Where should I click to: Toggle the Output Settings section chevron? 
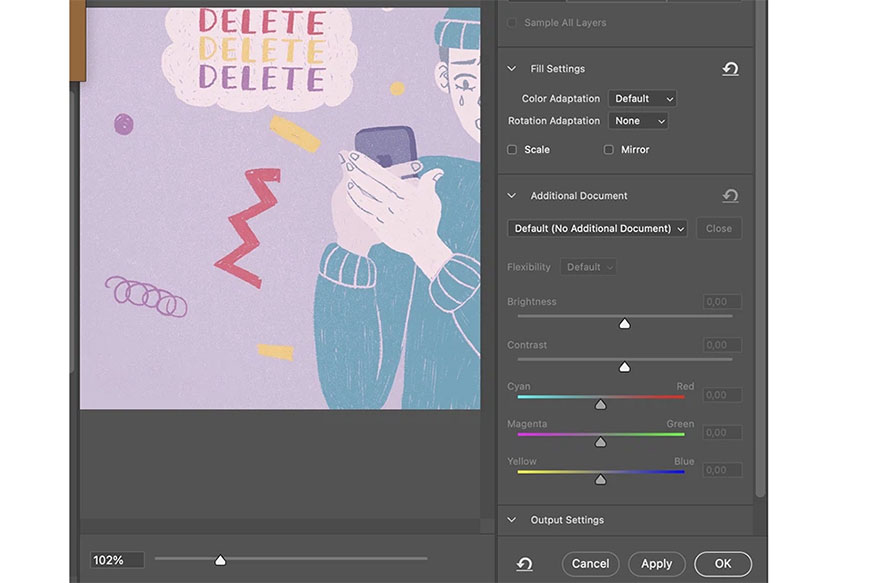click(x=512, y=520)
